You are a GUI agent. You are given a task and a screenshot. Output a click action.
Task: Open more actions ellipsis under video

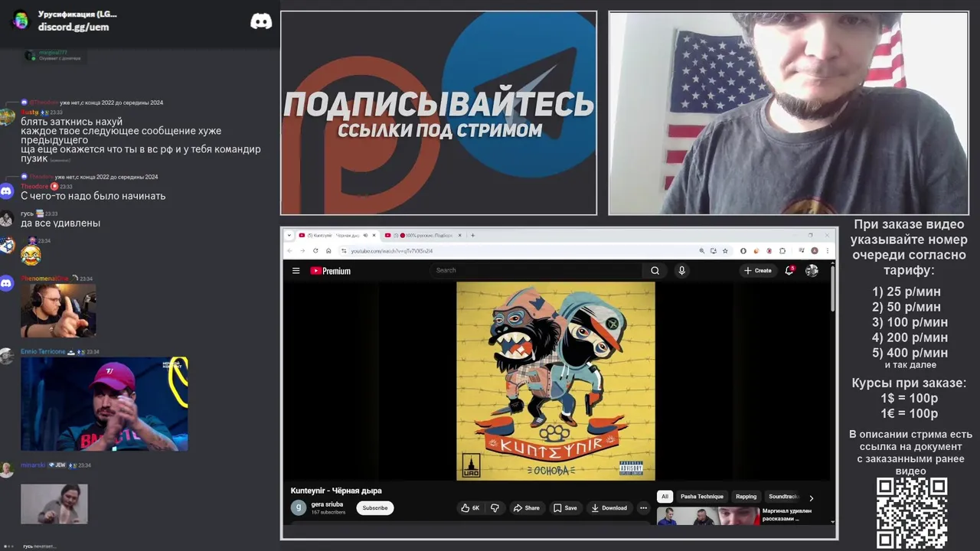[643, 508]
